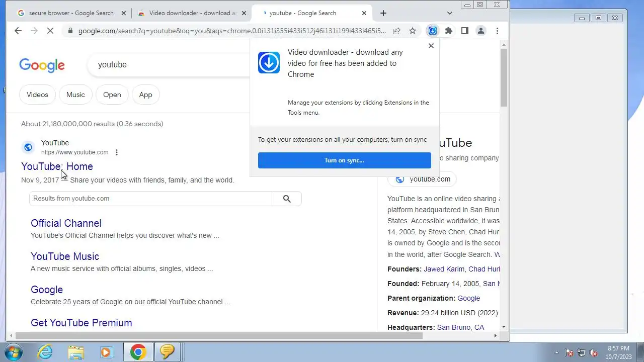Open the Extensions puzzle piece menu
Image resolution: width=644 pixels, height=362 pixels.
(449, 31)
